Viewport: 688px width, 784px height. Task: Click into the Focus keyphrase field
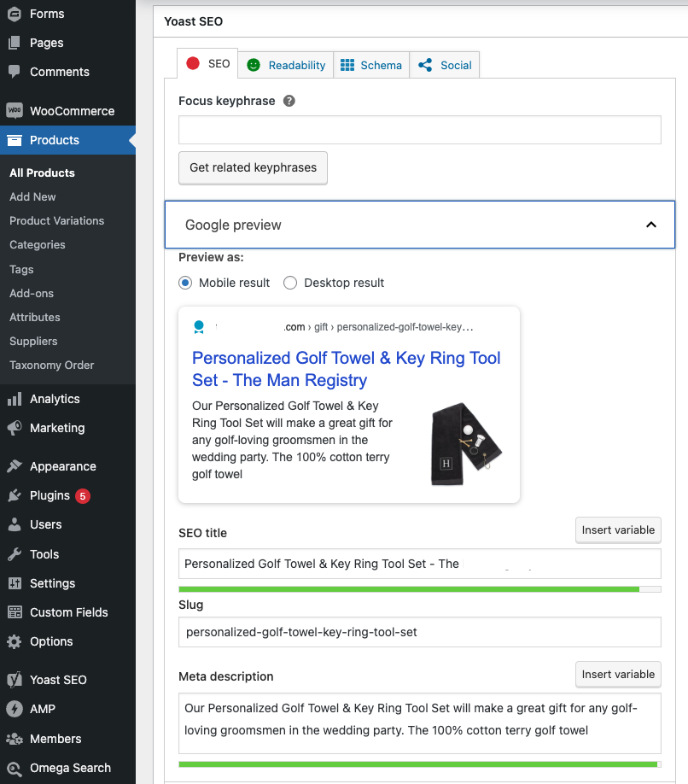point(419,130)
